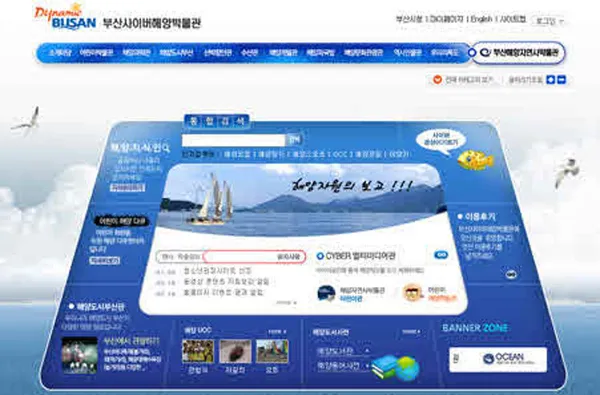Open the second item in the blue navigation bar
600x395 pixels.
point(96,52)
